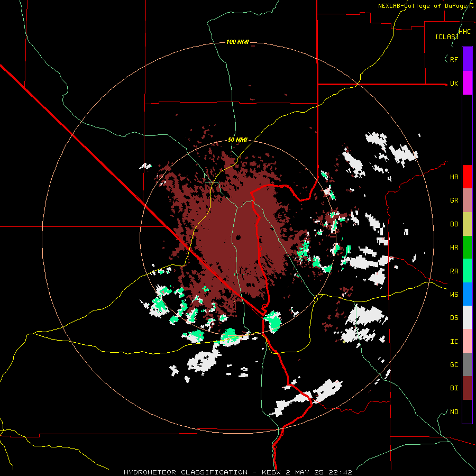This screenshot has height=476, width=476.
Task: Click the 100 NMI range ring label
Action: (237, 42)
